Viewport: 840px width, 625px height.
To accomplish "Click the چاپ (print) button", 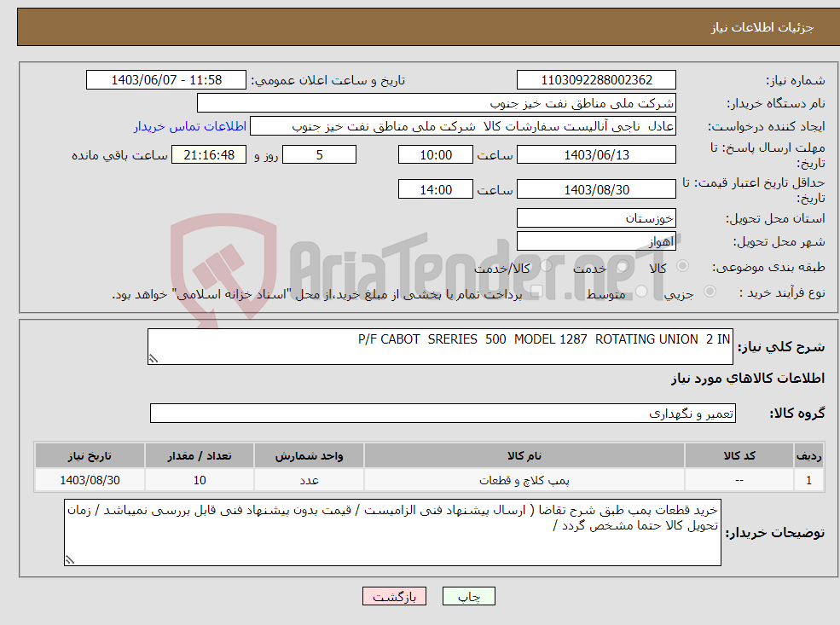I will (x=469, y=596).
